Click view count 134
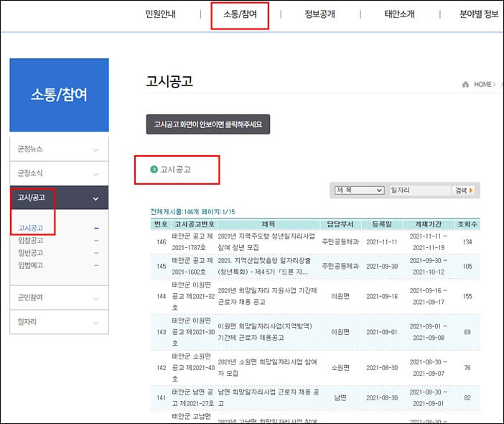 [x=467, y=242]
